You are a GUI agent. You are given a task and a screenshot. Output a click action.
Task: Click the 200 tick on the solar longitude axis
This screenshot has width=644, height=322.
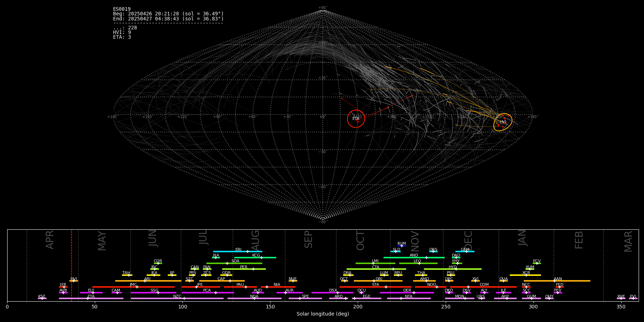(358, 307)
